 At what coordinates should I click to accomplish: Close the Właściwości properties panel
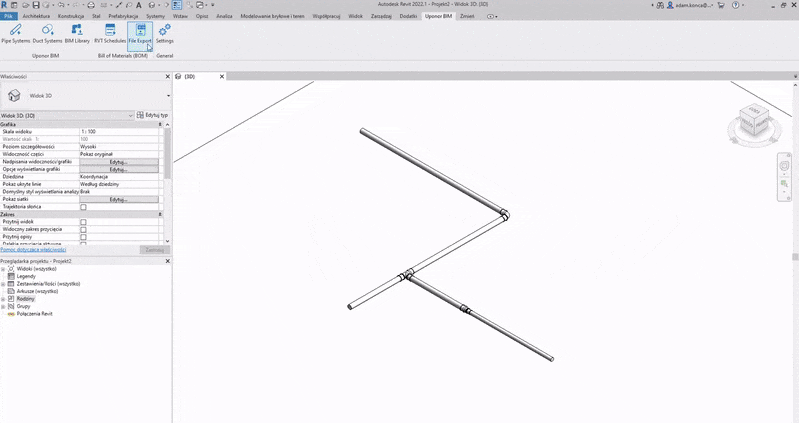(x=168, y=76)
